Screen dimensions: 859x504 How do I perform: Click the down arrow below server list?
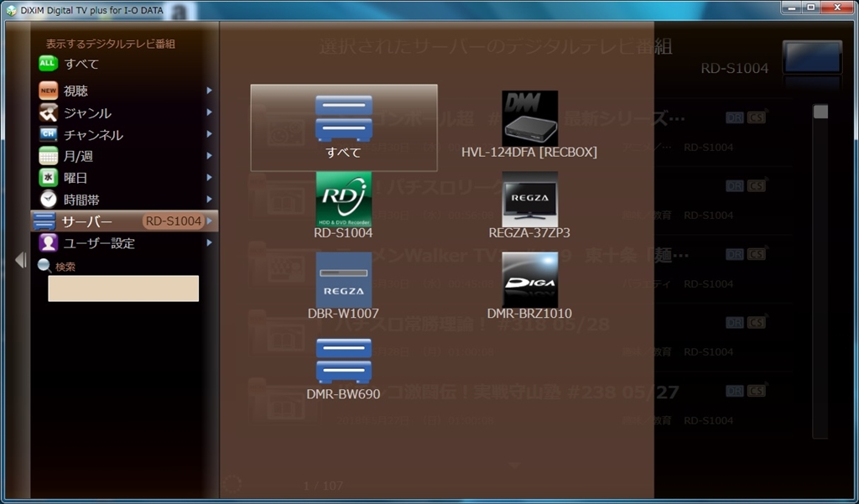[x=514, y=465]
